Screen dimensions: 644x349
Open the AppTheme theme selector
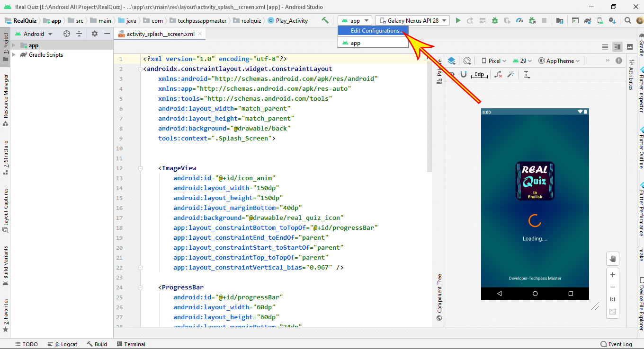point(559,61)
